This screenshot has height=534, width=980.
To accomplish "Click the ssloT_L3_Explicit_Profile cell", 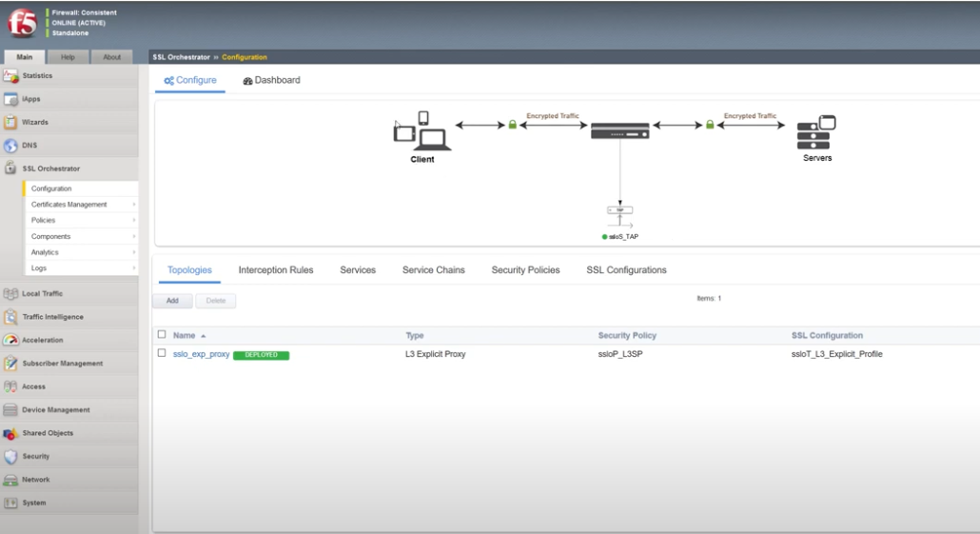I will (837, 354).
